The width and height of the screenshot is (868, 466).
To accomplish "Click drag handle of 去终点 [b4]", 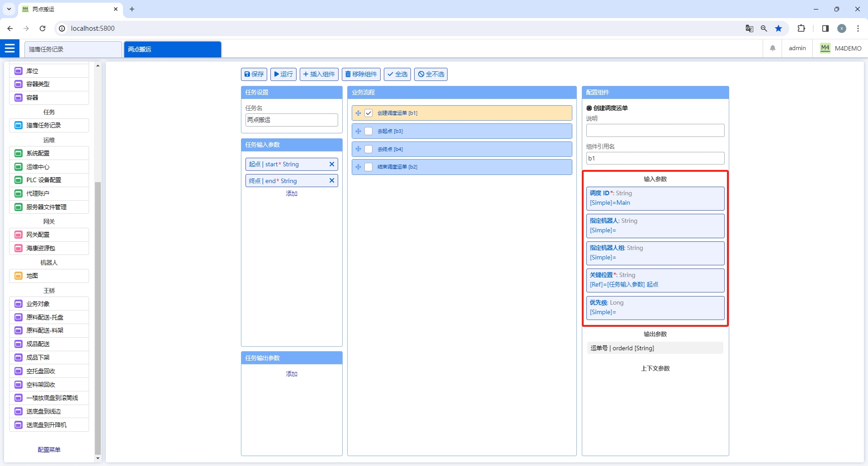I will pos(358,149).
